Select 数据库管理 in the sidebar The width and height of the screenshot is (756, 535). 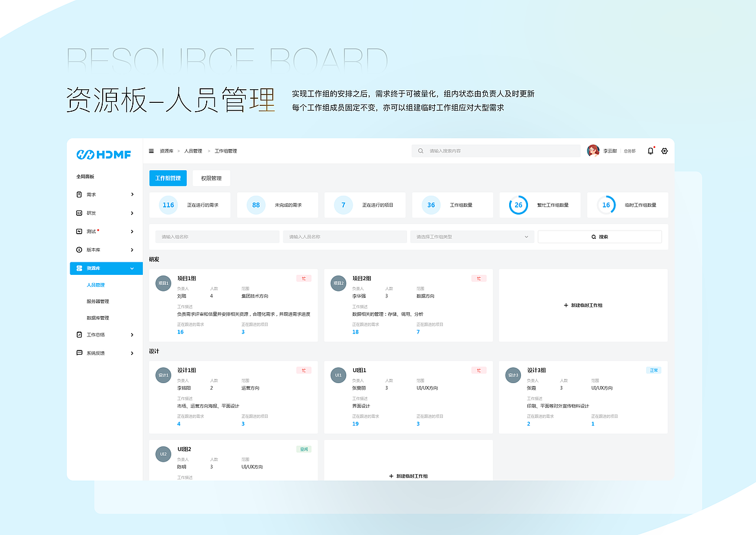tap(97, 318)
